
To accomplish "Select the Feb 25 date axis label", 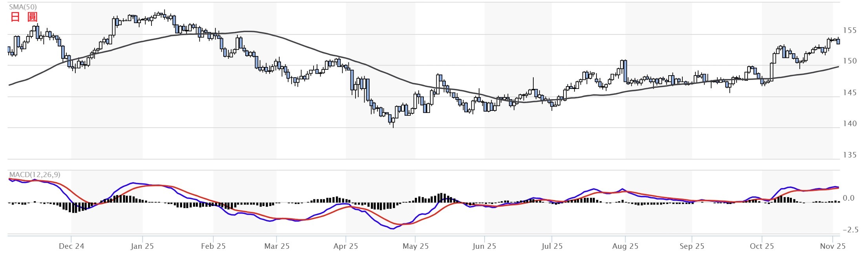I will coord(213,246).
